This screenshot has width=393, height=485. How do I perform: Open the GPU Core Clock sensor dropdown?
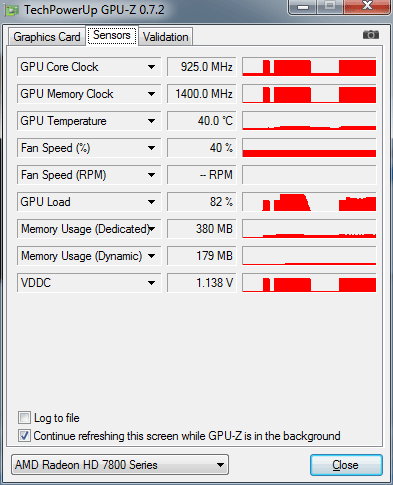tap(151, 67)
